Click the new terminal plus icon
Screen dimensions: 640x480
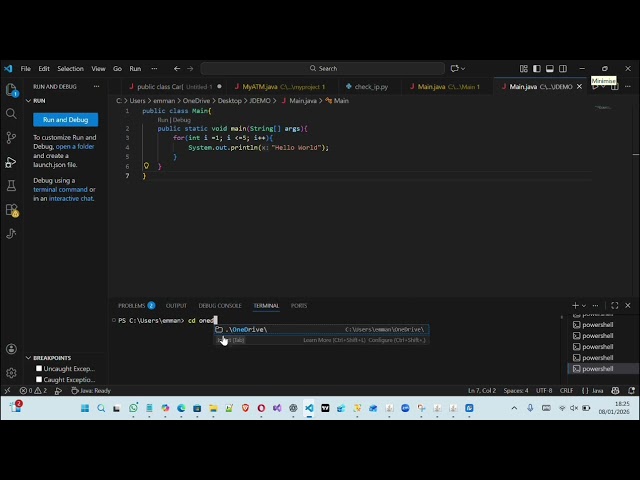pyautogui.click(x=576, y=305)
